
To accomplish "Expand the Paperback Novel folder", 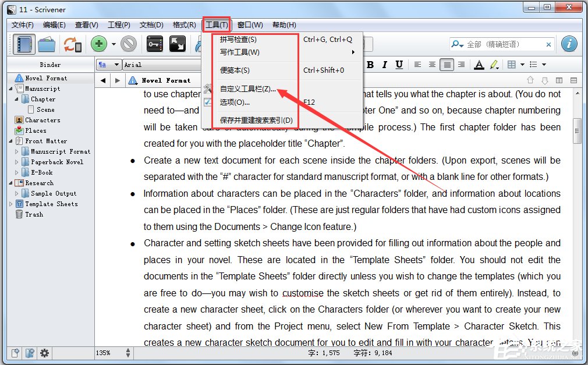I will click(16, 162).
